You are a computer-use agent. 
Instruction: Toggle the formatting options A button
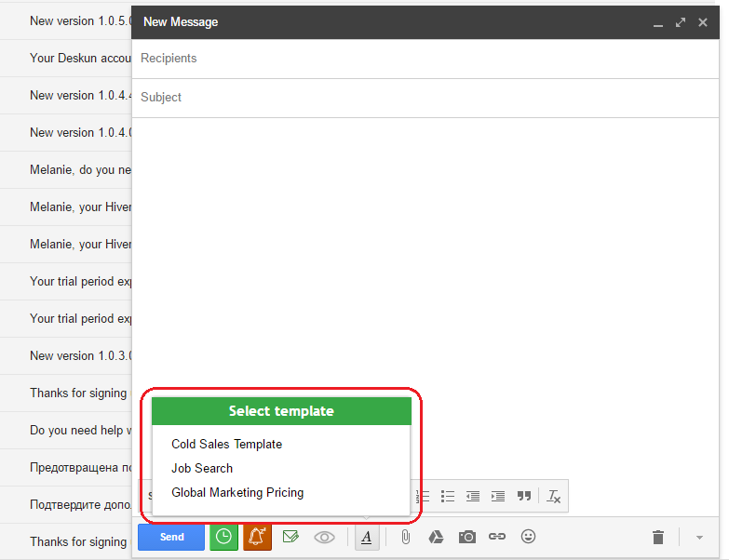click(x=367, y=538)
